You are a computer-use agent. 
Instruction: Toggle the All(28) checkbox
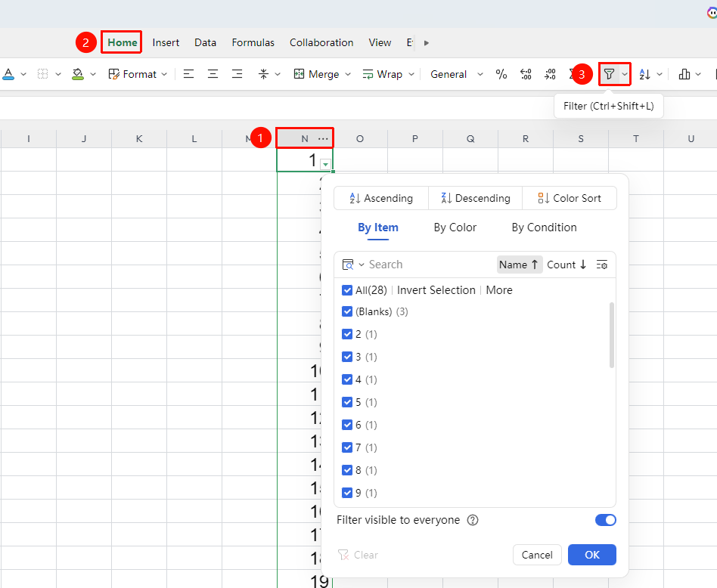click(x=347, y=290)
